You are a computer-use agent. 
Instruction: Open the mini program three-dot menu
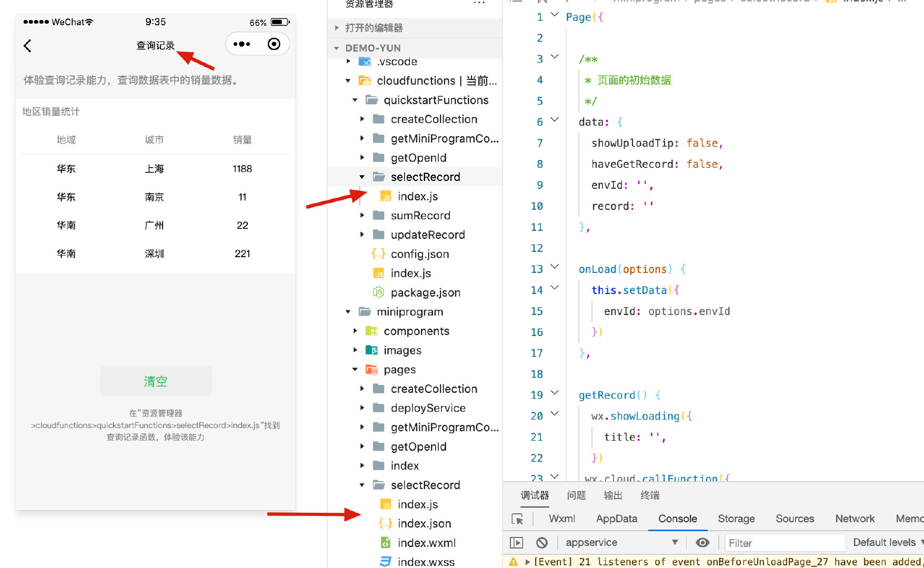tap(242, 44)
